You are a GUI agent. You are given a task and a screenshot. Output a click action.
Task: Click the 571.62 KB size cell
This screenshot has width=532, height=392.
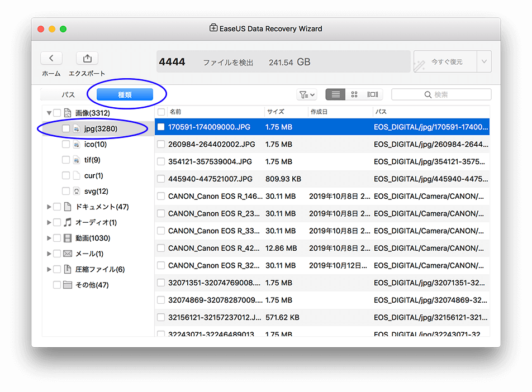pos(282,317)
